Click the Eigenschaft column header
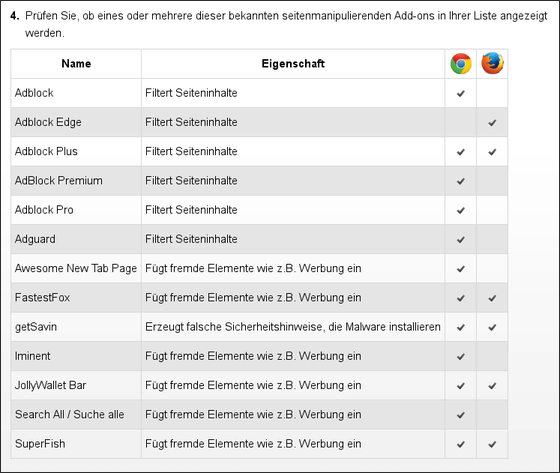Image resolution: width=560 pixels, height=473 pixels. 293,64
